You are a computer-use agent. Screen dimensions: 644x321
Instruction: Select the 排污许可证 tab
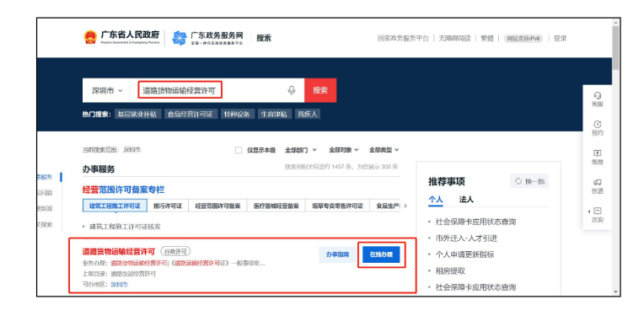coord(168,206)
